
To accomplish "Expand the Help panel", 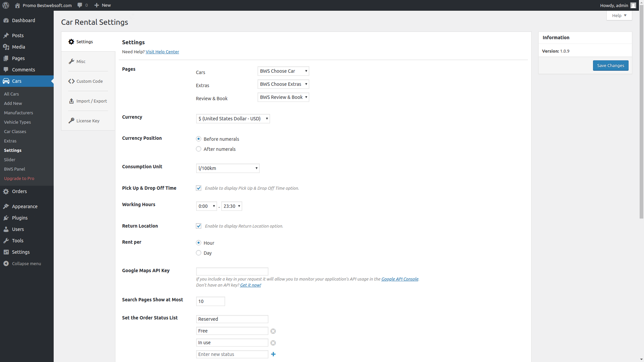I will [619, 15].
